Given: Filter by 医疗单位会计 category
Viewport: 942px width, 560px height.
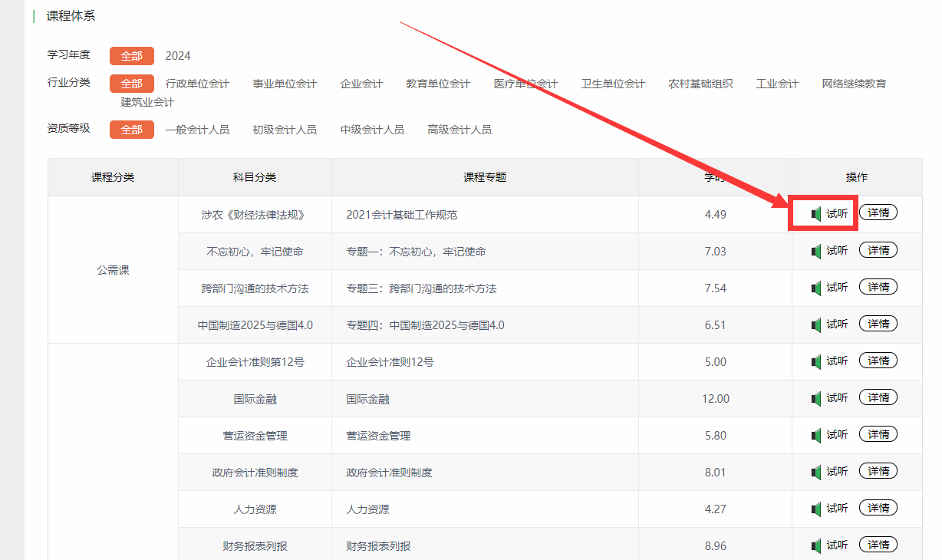Looking at the screenshot, I should coord(525,84).
